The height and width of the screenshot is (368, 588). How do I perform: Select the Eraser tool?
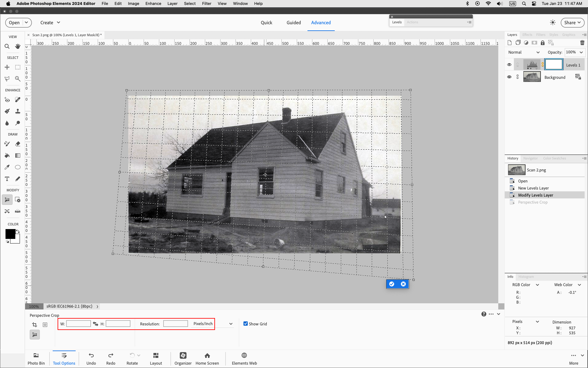[x=17, y=144]
